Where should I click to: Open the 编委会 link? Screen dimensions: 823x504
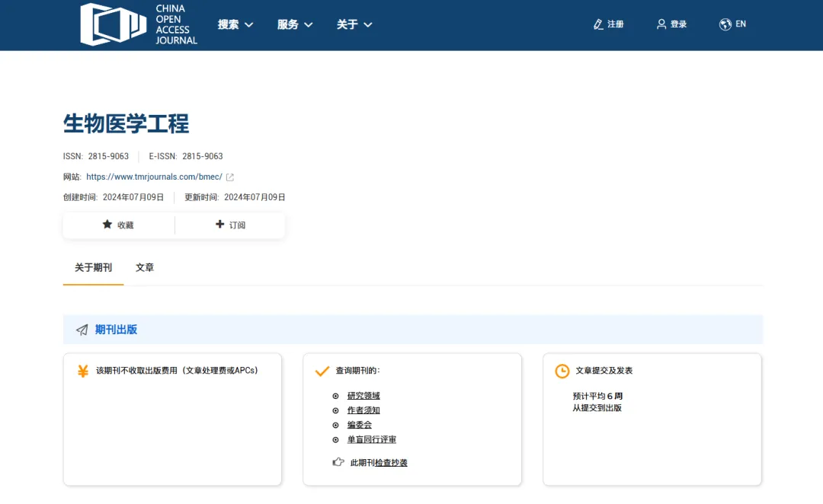(360, 426)
